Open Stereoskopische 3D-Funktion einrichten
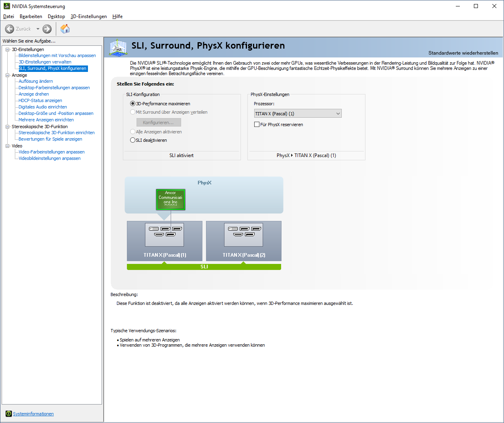Viewport: 504px width, 423px height. click(57, 133)
